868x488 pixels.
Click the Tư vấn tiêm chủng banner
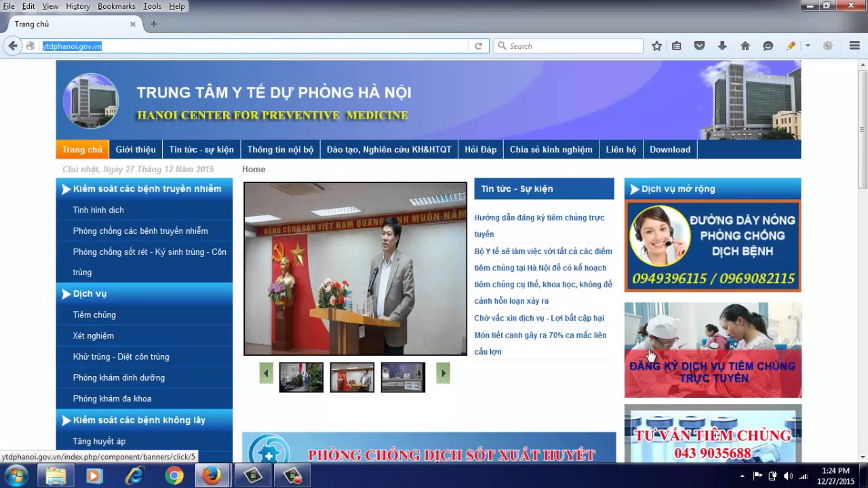(x=713, y=434)
